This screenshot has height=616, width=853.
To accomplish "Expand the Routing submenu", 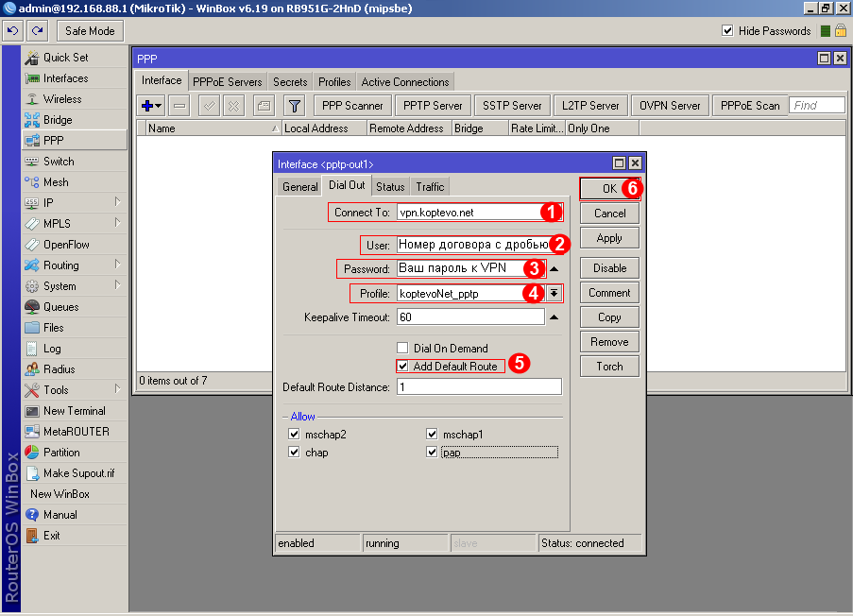I will [x=117, y=265].
